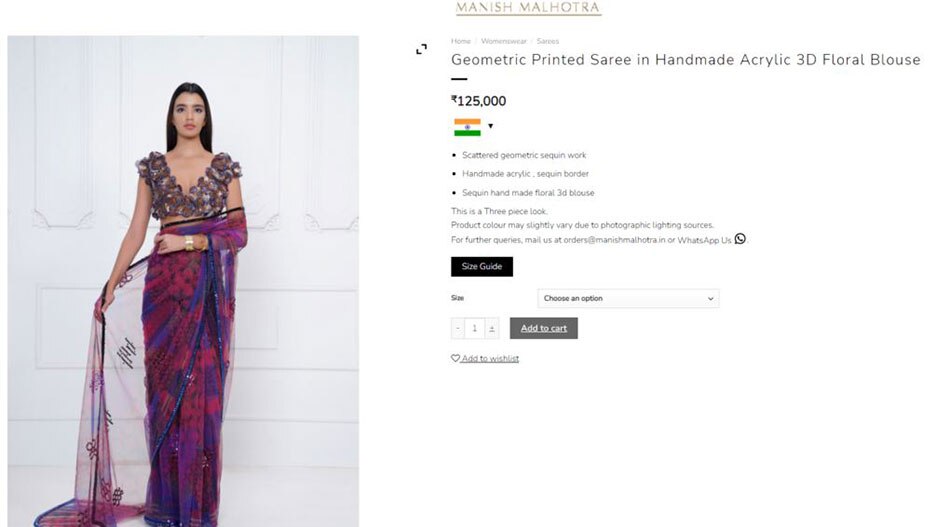950x527 pixels.
Task: Click the quantity input field
Action: pos(474,328)
